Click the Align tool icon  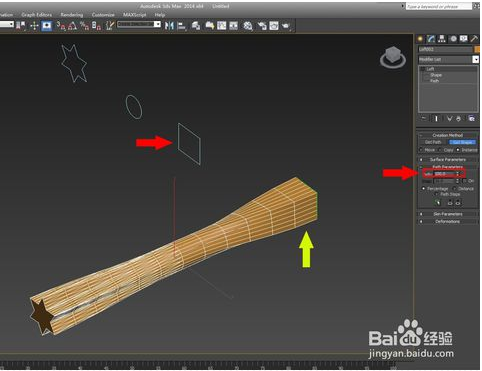click(182, 26)
